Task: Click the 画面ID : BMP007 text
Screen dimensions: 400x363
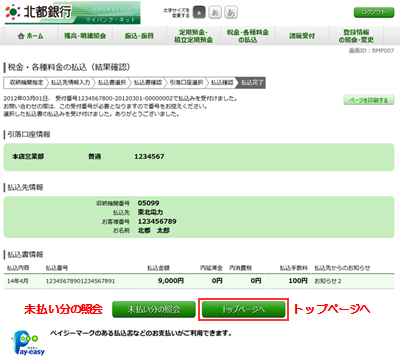Action: tap(371, 51)
